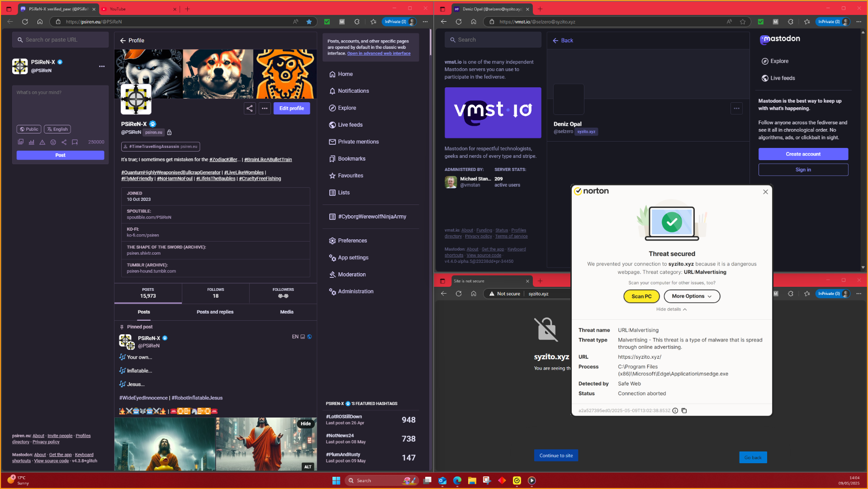Go back using the Profile arrow

point(123,41)
